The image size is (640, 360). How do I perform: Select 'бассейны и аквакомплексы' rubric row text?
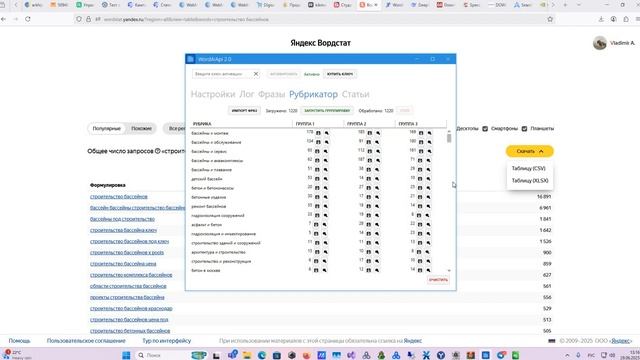tap(217, 160)
